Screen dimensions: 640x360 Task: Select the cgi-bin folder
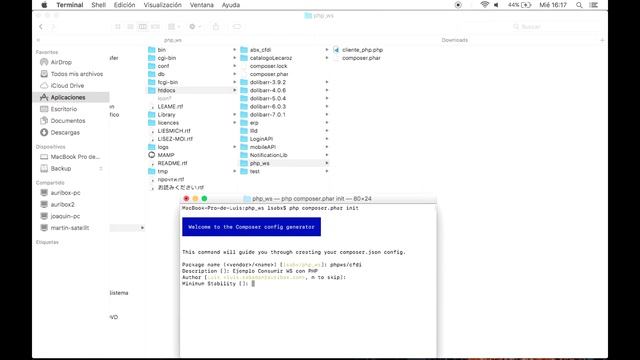[167, 58]
